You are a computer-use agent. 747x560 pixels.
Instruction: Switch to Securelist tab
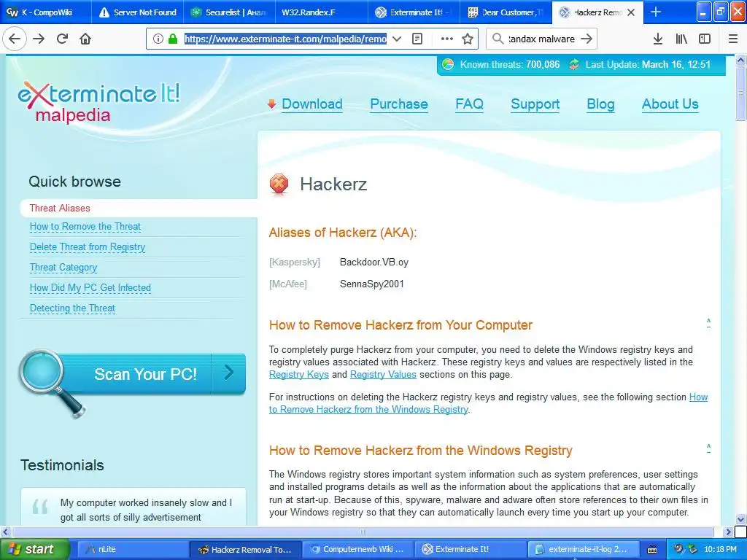[230, 12]
